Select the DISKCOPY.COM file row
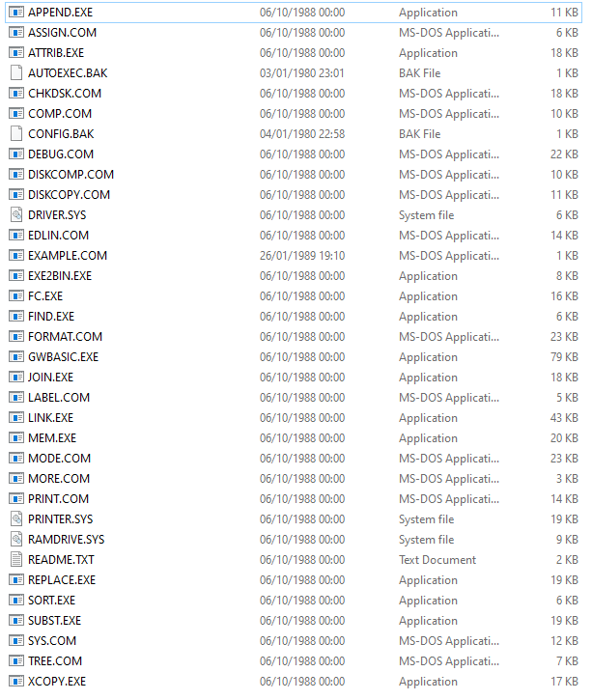Image resolution: width=592 pixels, height=700 pixels. (294, 195)
